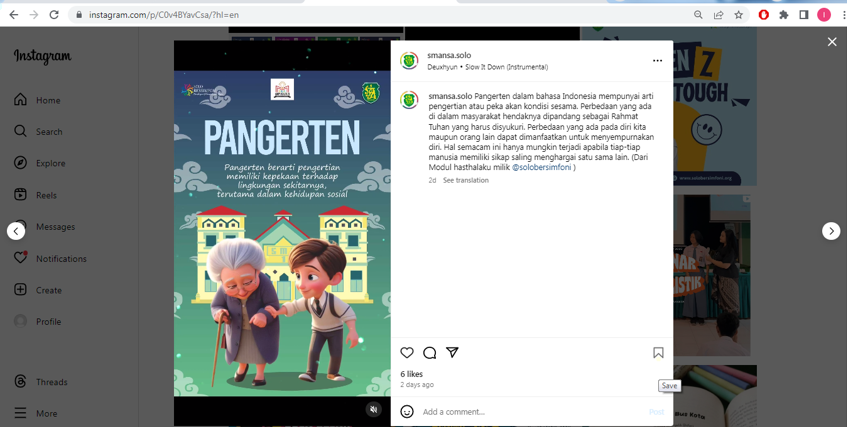Viewport: 847px width, 427px height.
Task: Bookmark this page with browser star icon
Action: [739, 15]
